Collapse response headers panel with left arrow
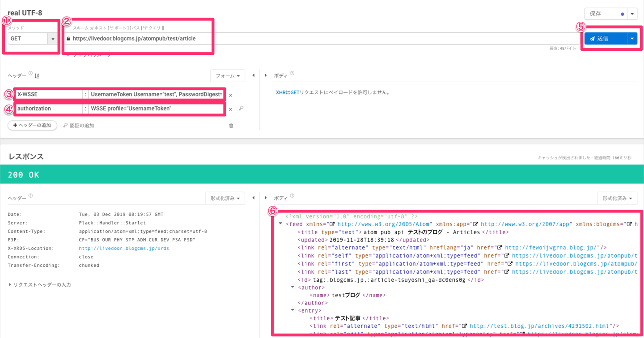The image size is (644, 338). pyautogui.click(x=254, y=198)
